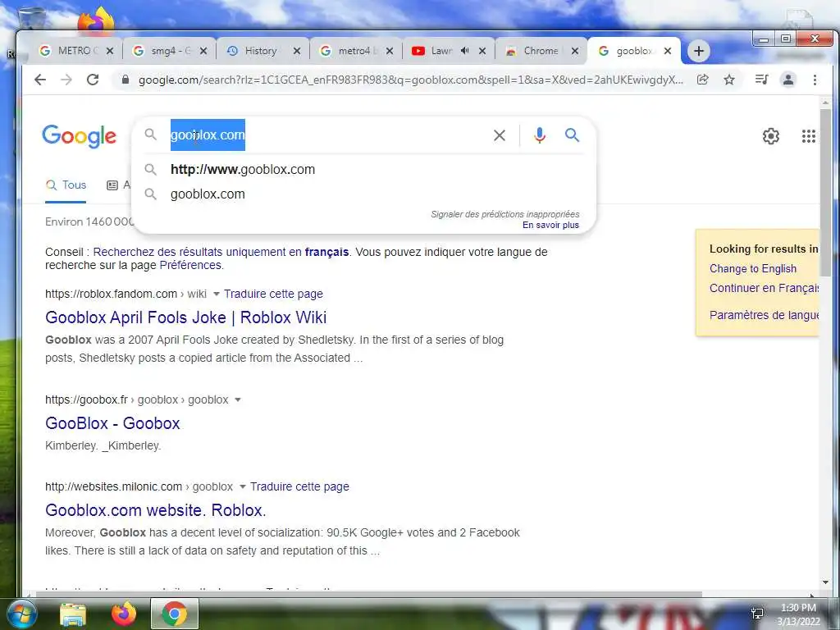The image size is (840, 630).
Task: Click Traduire cette page for fandom result
Action: (x=273, y=294)
